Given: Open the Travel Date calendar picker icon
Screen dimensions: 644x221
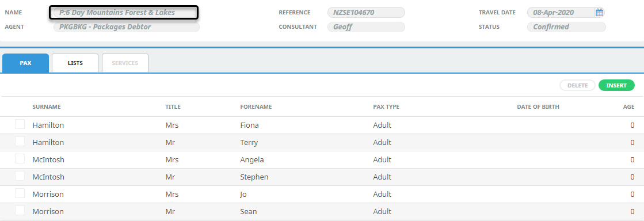Looking at the screenshot, I should pyautogui.click(x=599, y=12).
